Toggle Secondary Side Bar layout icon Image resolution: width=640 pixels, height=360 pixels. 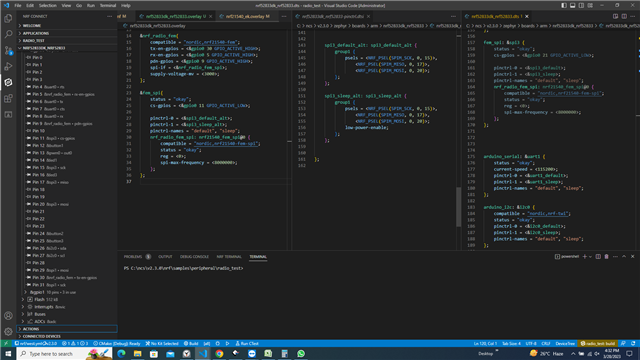point(581,5)
